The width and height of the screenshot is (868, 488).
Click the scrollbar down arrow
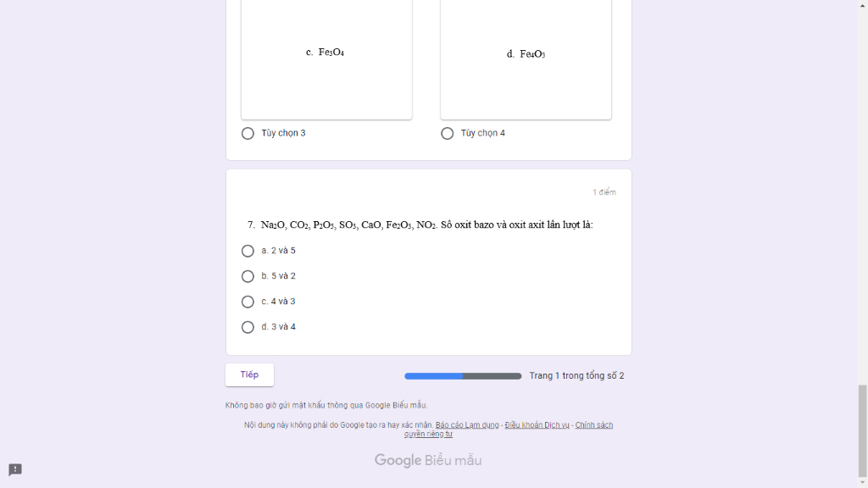point(862,483)
